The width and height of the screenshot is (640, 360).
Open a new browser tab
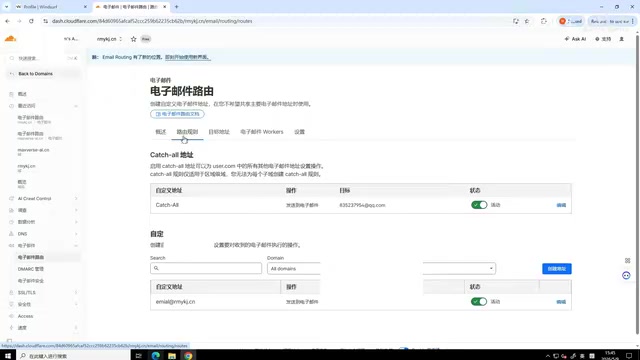tap(177, 7)
